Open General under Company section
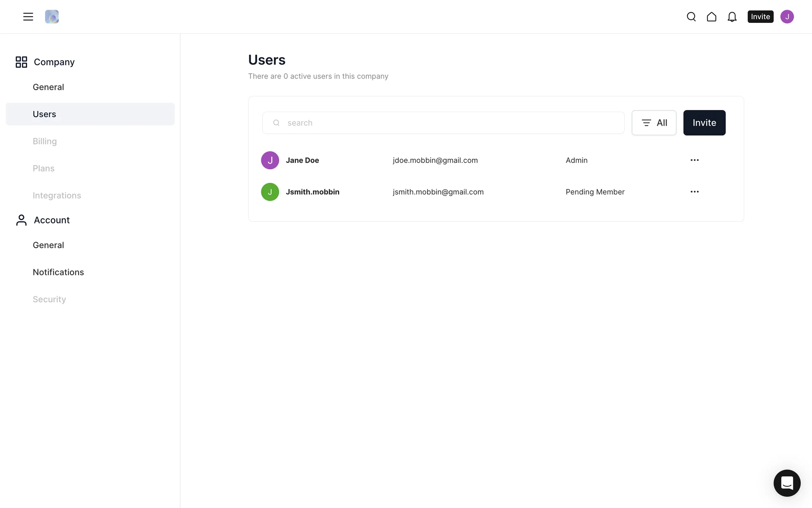Image resolution: width=812 pixels, height=508 pixels. 48,87
